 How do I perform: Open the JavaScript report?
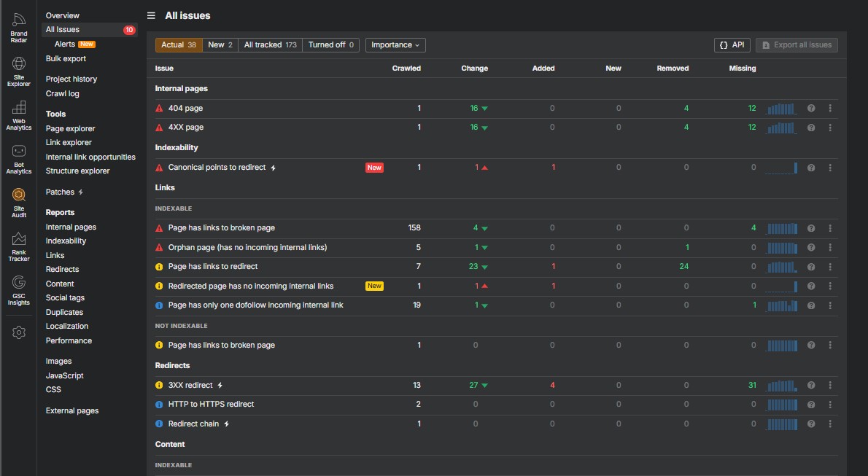tap(64, 375)
